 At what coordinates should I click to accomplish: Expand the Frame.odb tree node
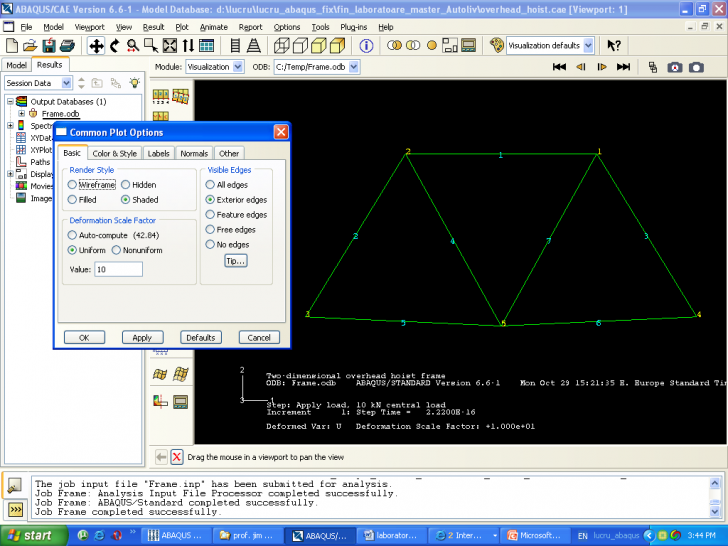[x=21, y=114]
